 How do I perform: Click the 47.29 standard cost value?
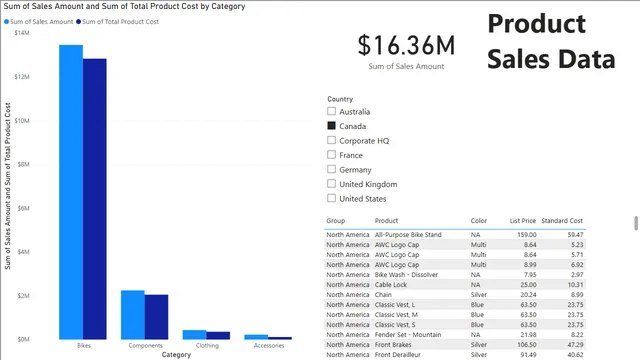[575, 344]
